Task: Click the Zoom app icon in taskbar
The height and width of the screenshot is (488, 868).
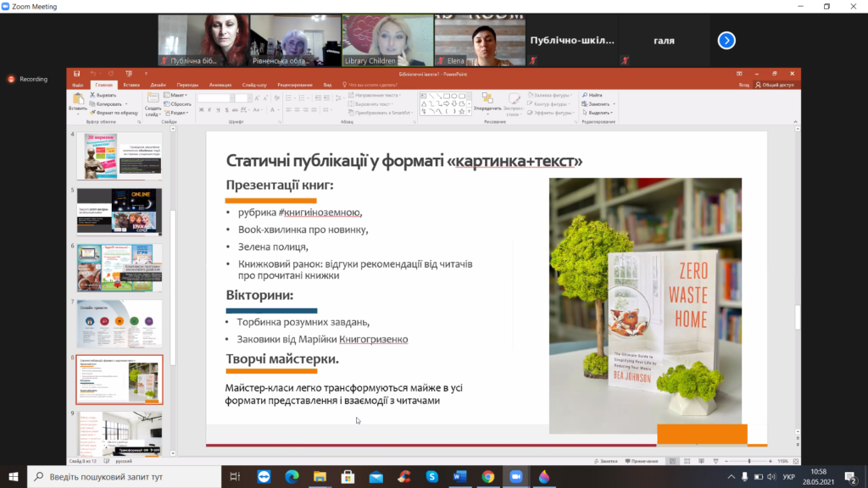Action: tap(515, 477)
